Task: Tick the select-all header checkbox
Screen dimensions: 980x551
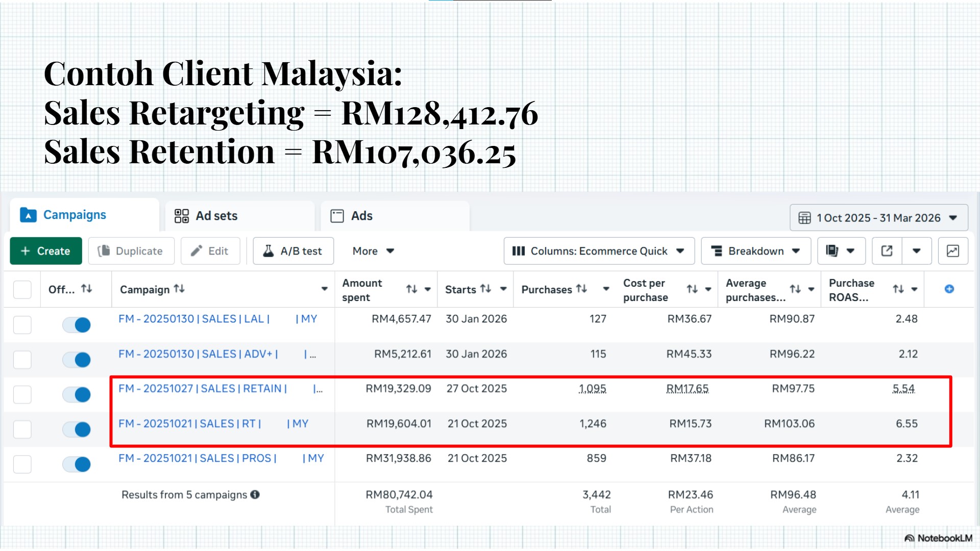Action: (22, 289)
